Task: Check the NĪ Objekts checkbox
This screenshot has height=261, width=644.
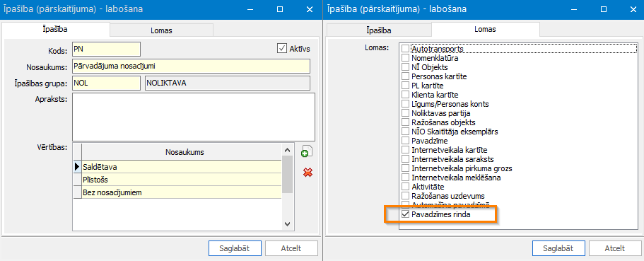Action: 405,67
